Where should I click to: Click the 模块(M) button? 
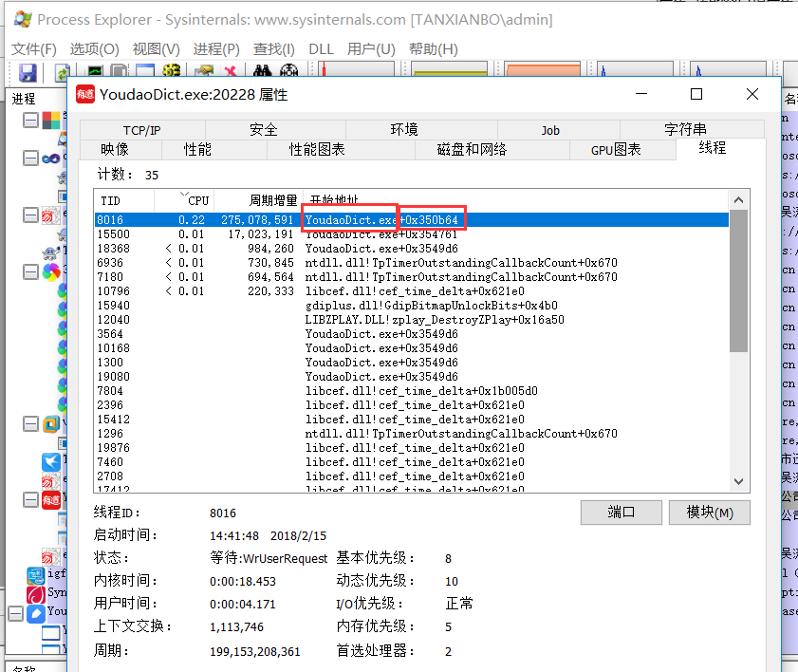click(x=710, y=513)
